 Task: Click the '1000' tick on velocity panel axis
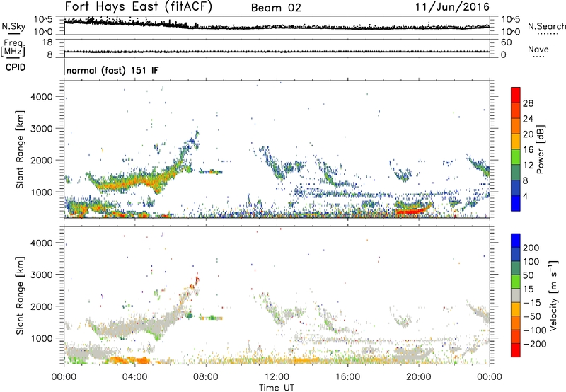pos(41,338)
